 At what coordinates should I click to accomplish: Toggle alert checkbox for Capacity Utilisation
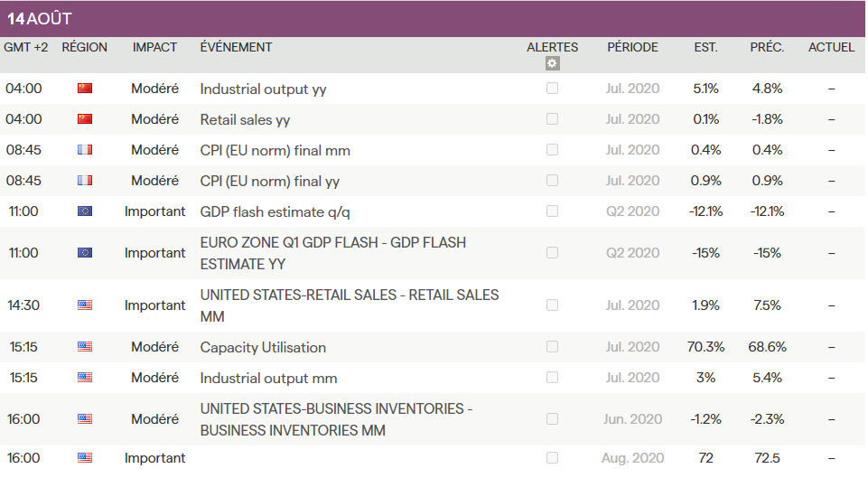552,347
